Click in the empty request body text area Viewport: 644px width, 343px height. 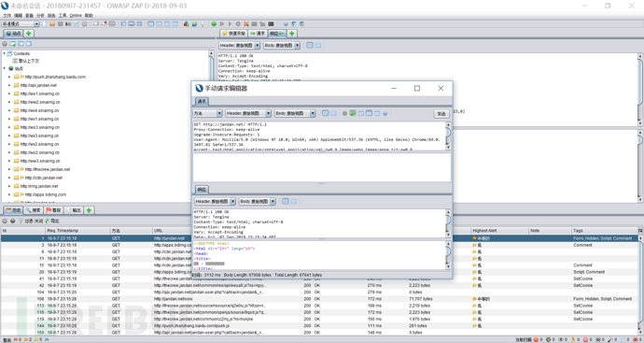pos(322,167)
